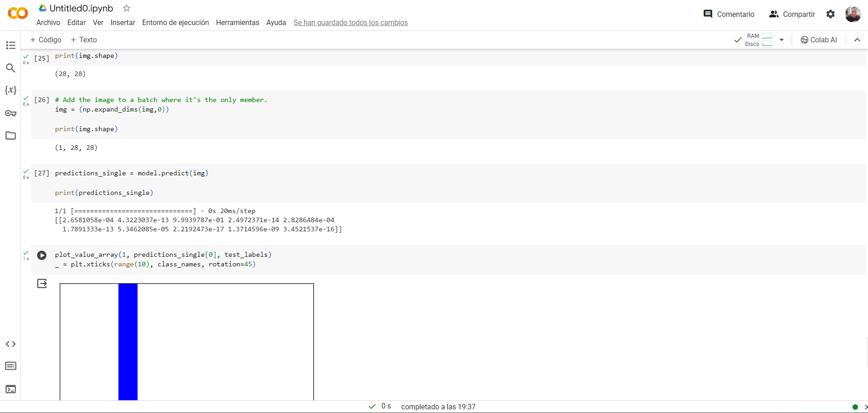This screenshot has width=868, height=413.
Task: Open the command palette icon
Action: coord(10,366)
